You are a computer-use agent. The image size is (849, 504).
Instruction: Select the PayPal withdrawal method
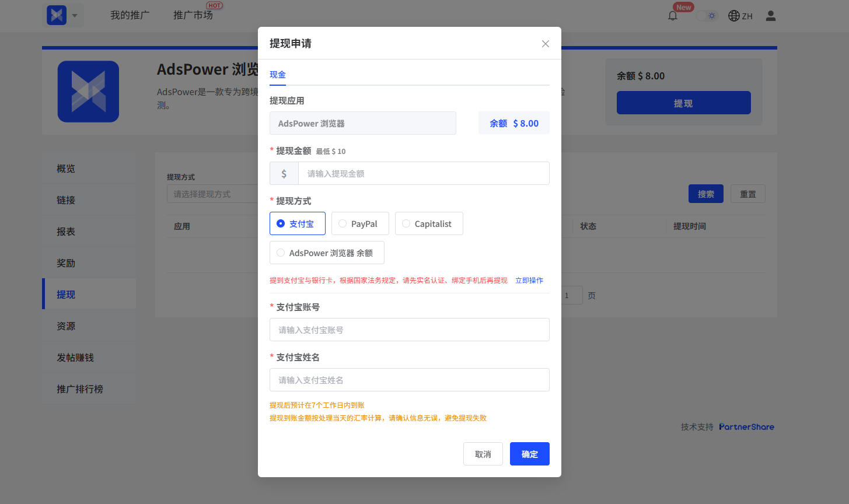click(x=360, y=223)
